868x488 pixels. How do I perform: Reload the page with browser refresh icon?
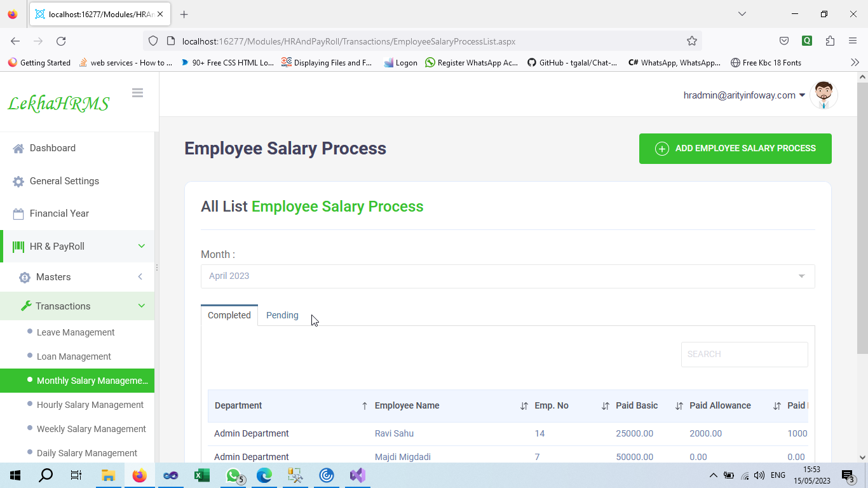(61, 41)
